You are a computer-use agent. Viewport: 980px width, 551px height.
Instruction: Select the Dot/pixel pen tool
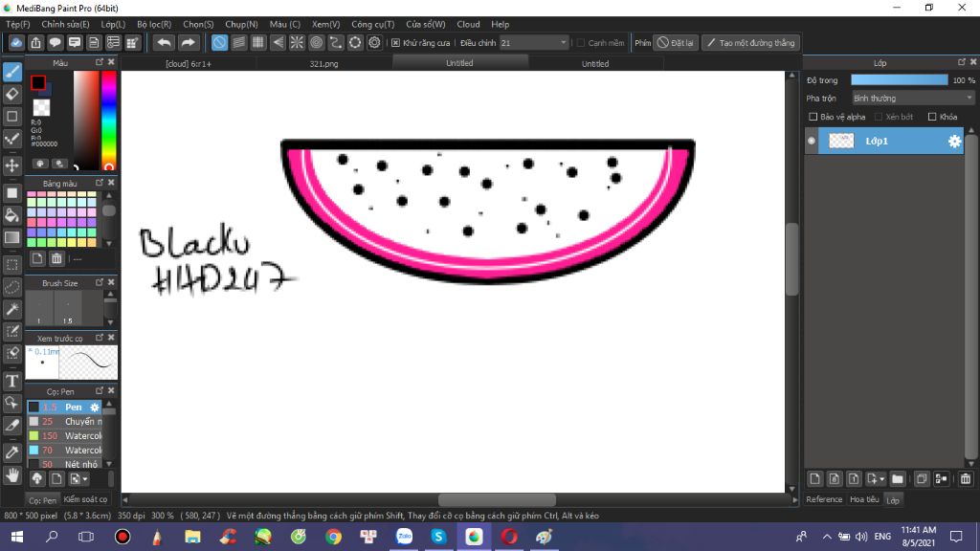pos(11,139)
